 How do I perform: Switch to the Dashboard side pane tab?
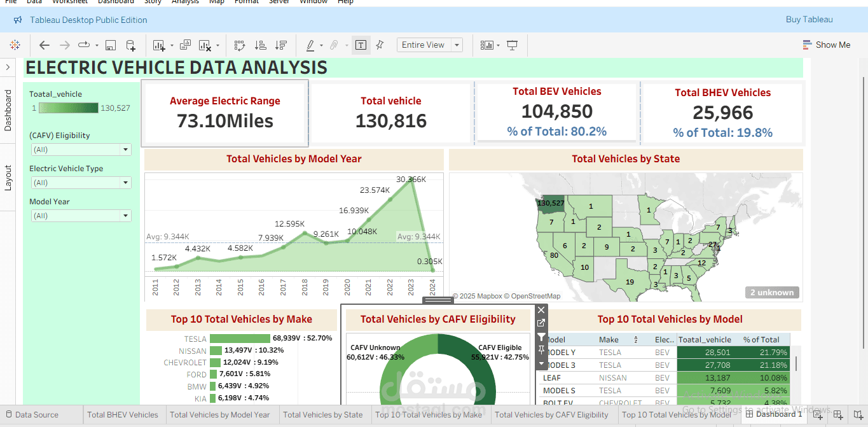point(8,110)
